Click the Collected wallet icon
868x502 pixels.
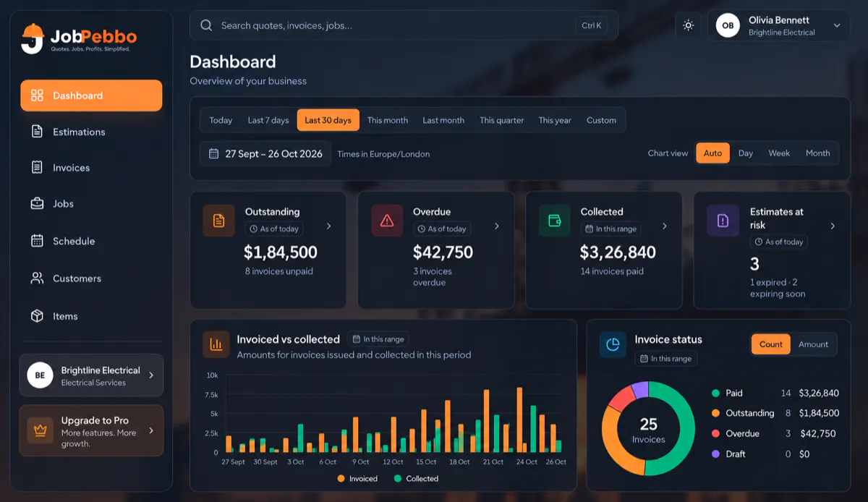555,221
